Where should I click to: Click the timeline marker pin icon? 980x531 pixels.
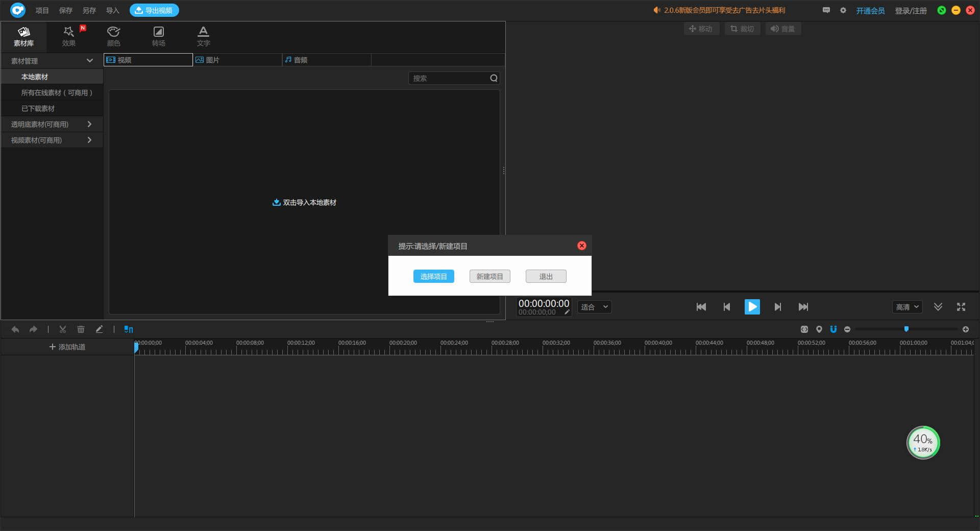(819, 329)
